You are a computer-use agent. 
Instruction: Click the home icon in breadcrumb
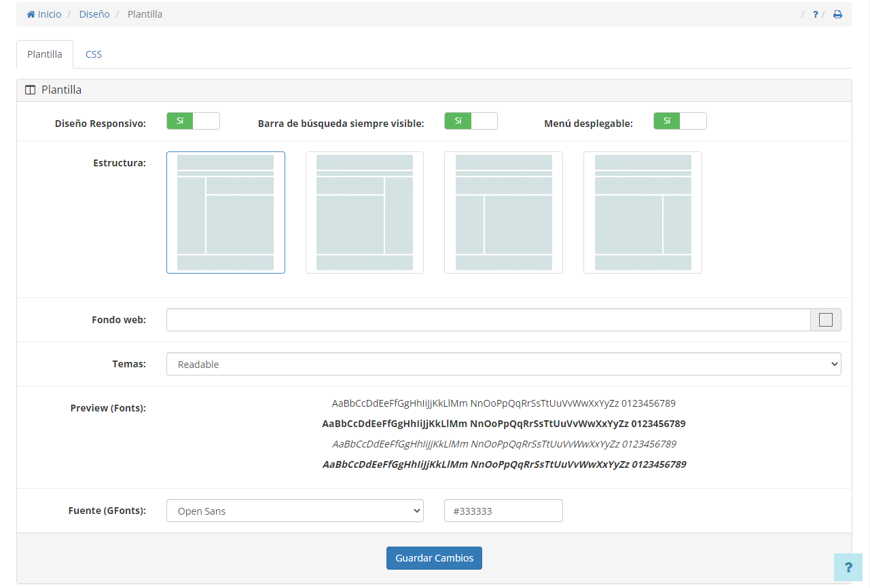click(x=31, y=14)
